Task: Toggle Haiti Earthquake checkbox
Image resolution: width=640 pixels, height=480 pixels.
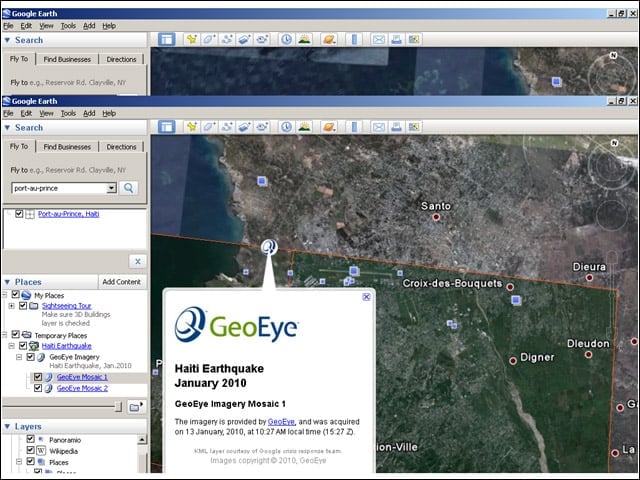Action: 23,346
